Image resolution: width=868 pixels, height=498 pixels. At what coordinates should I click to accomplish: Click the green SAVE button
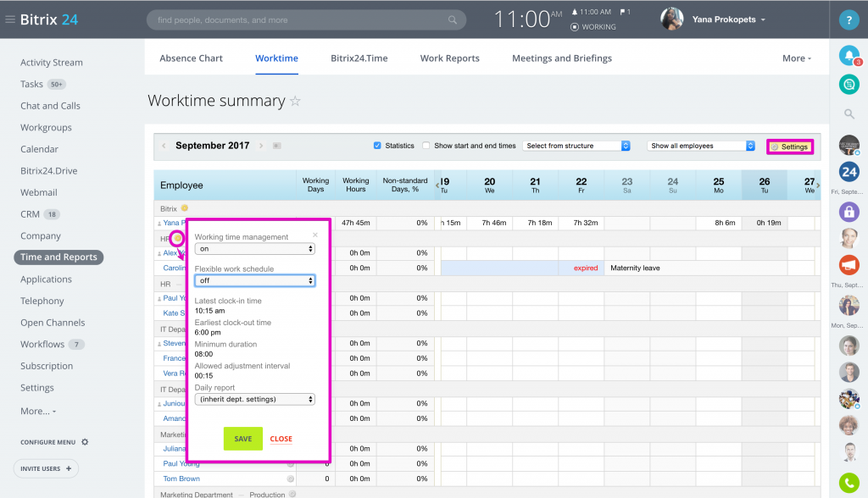(x=243, y=439)
